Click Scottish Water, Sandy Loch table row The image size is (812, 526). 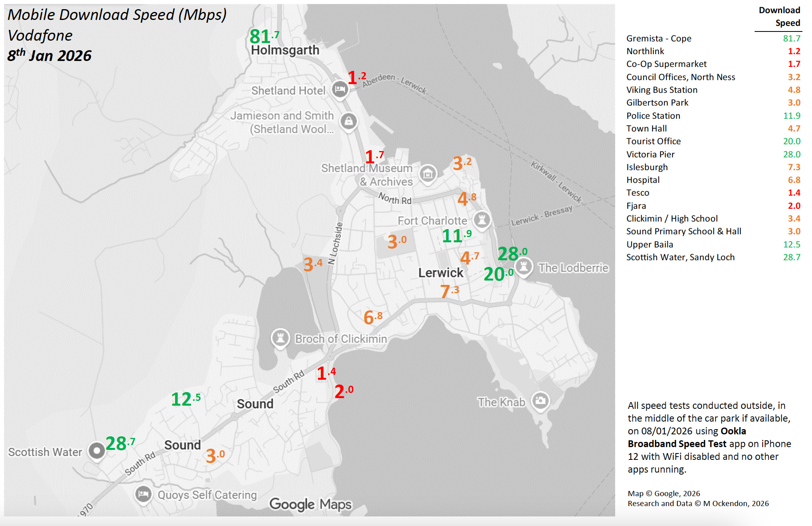(x=680, y=257)
